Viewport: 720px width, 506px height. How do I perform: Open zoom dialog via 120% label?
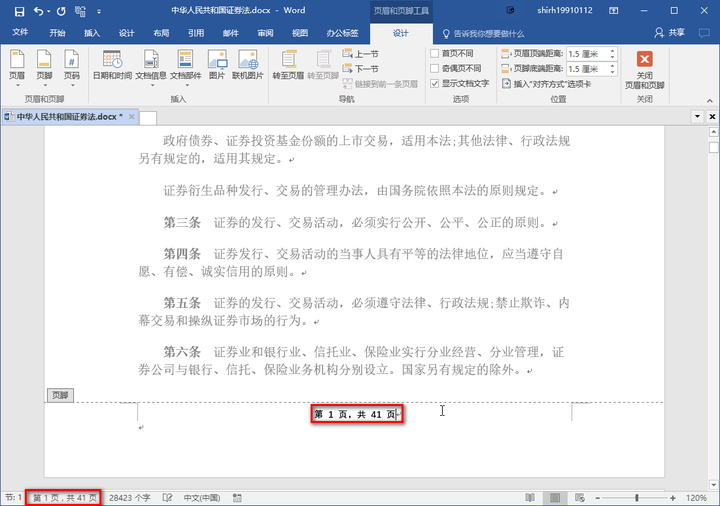click(x=696, y=498)
